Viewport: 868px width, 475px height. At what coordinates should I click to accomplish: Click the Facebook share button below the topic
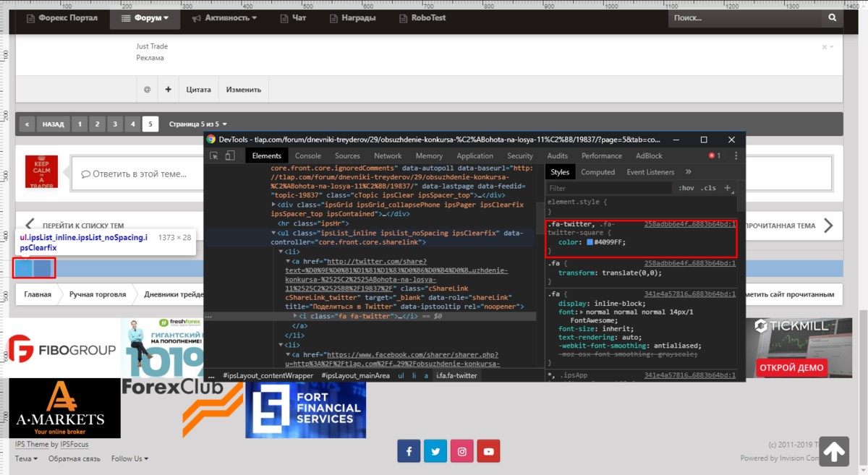(43, 268)
